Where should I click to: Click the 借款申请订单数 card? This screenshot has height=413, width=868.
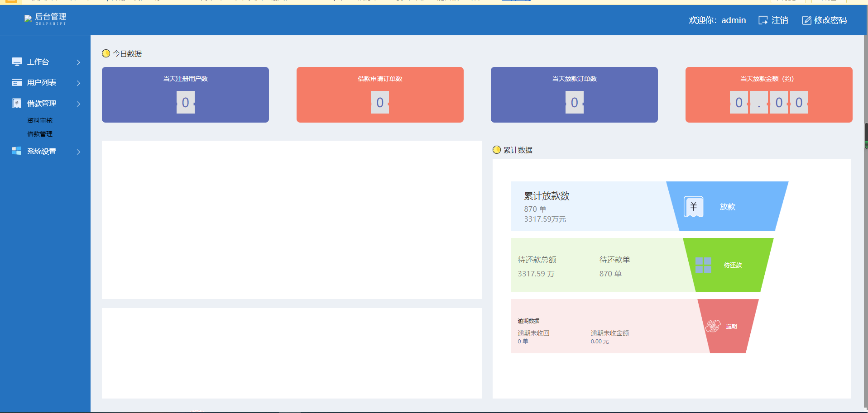[x=380, y=95]
